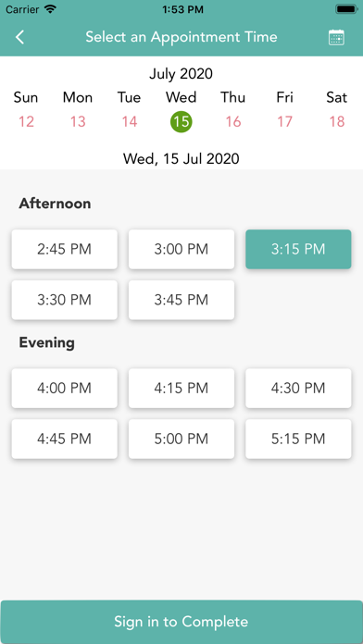The width and height of the screenshot is (363, 644).
Task: Choose Friday 17 date
Action: pyautogui.click(x=284, y=121)
